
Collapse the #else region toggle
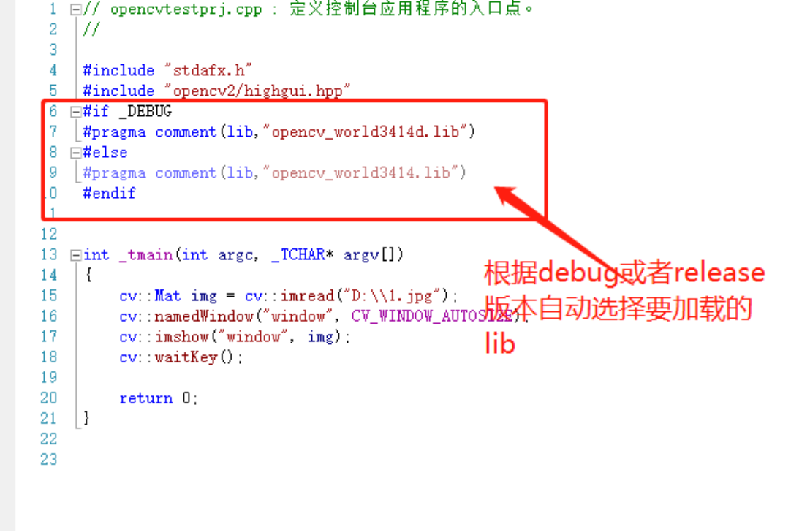(x=76, y=153)
